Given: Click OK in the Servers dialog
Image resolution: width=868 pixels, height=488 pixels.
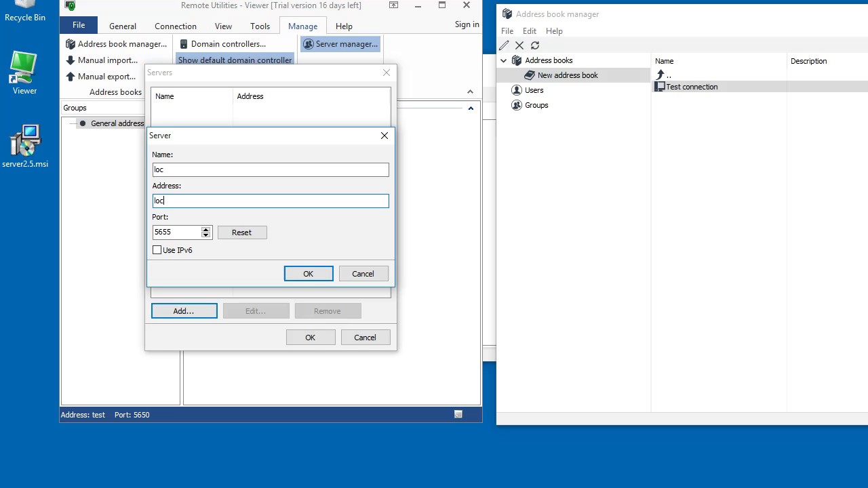Looking at the screenshot, I should click(x=310, y=338).
